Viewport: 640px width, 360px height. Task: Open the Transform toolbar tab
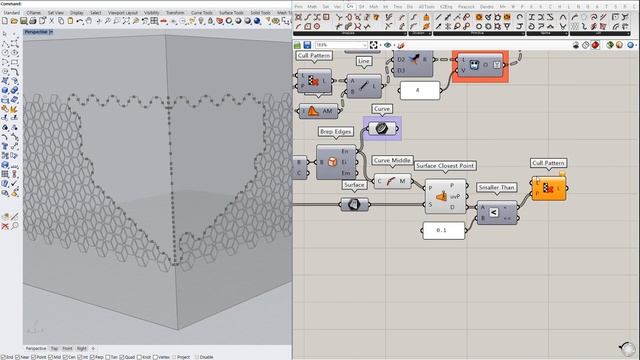click(x=175, y=13)
